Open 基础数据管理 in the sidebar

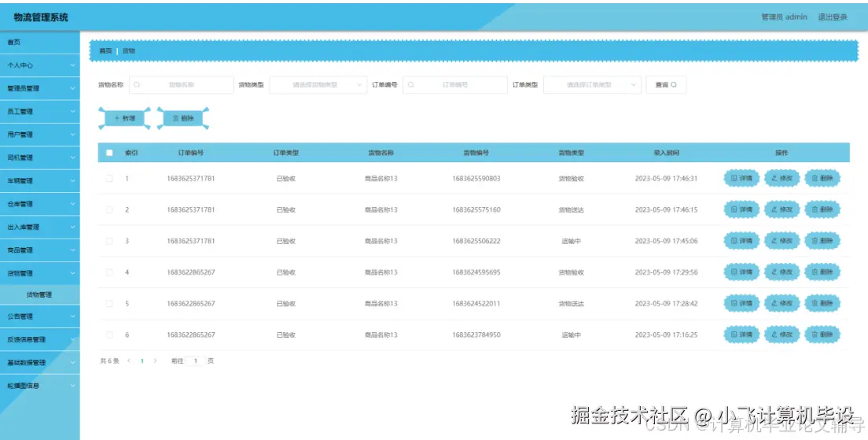point(40,362)
